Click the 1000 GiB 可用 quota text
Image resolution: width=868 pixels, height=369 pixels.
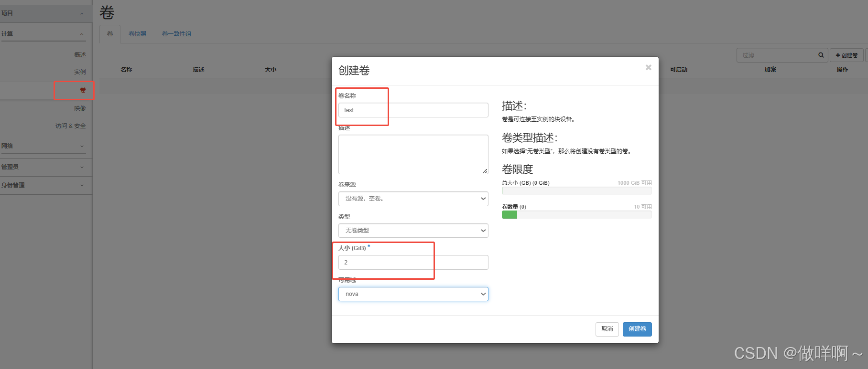(634, 183)
